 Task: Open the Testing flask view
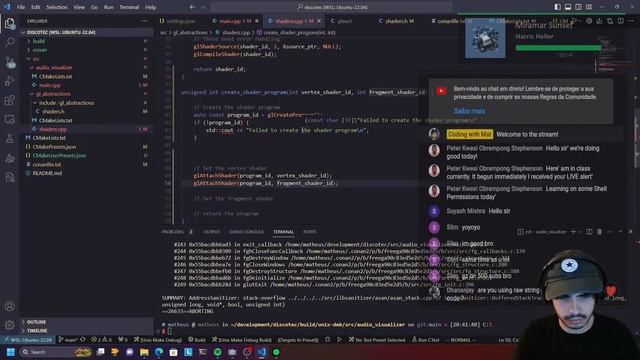tap(9, 138)
